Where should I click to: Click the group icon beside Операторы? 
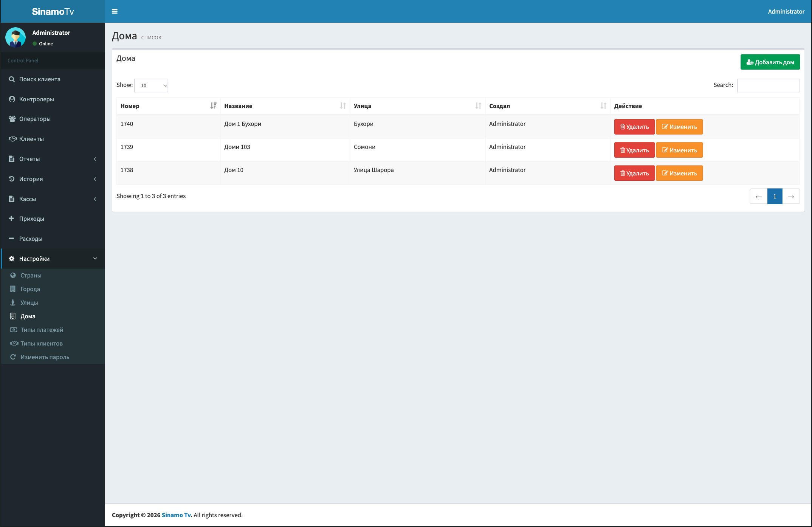click(12, 119)
